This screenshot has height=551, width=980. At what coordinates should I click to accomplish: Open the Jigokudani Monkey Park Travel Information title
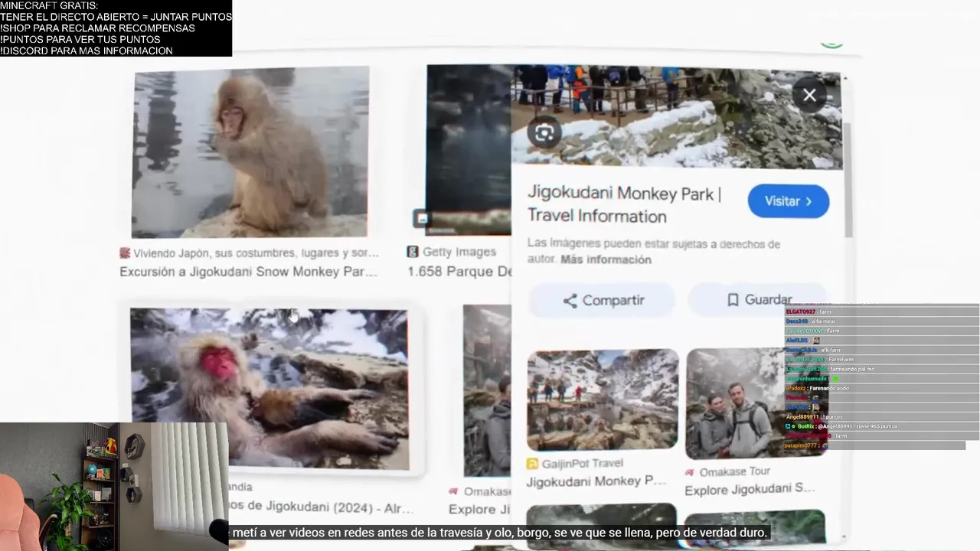[x=624, y=205]
